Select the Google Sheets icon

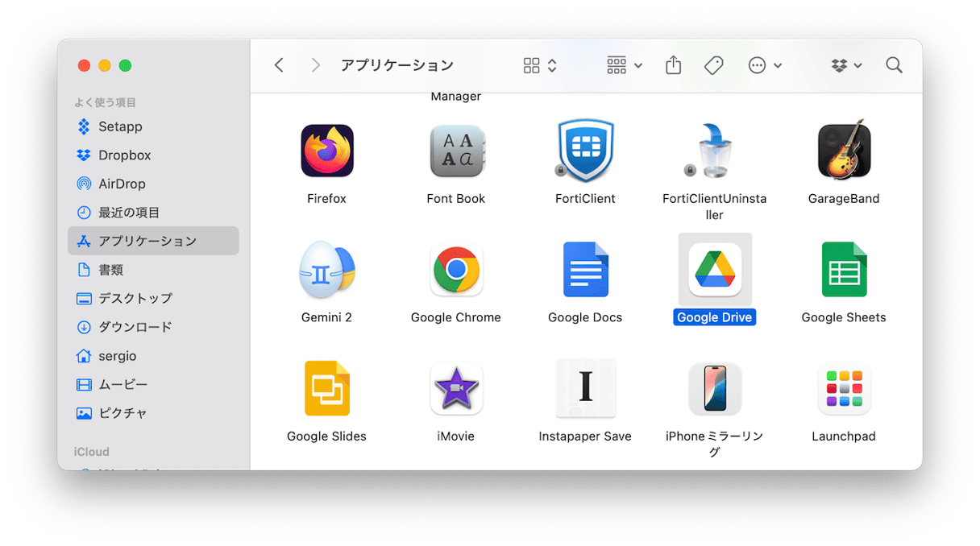pyautogui.click(x=843, y=270)
